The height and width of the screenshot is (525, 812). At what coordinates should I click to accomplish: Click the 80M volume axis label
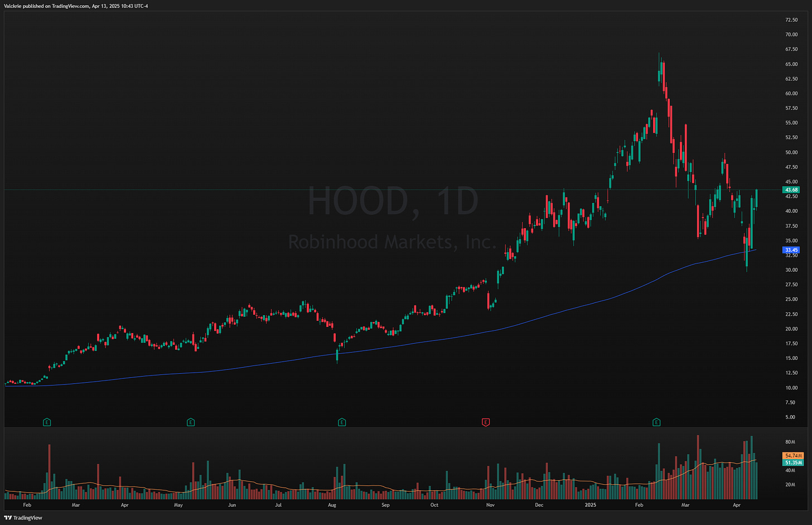(x=790, y=442)
